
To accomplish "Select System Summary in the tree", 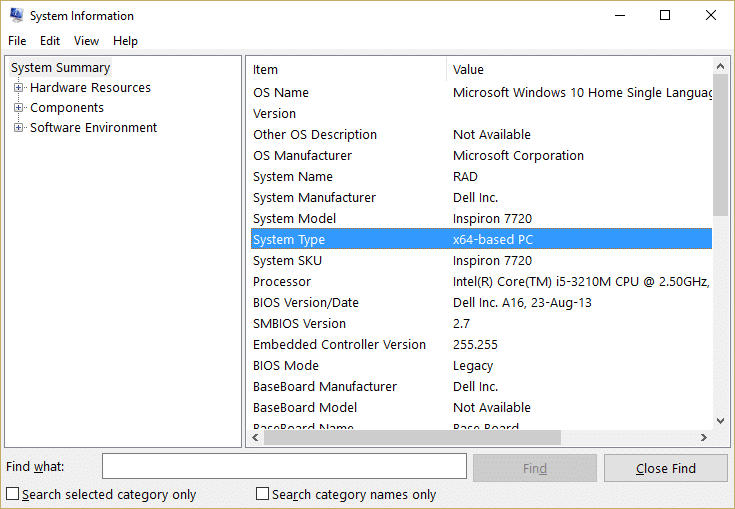I will 60,67.
